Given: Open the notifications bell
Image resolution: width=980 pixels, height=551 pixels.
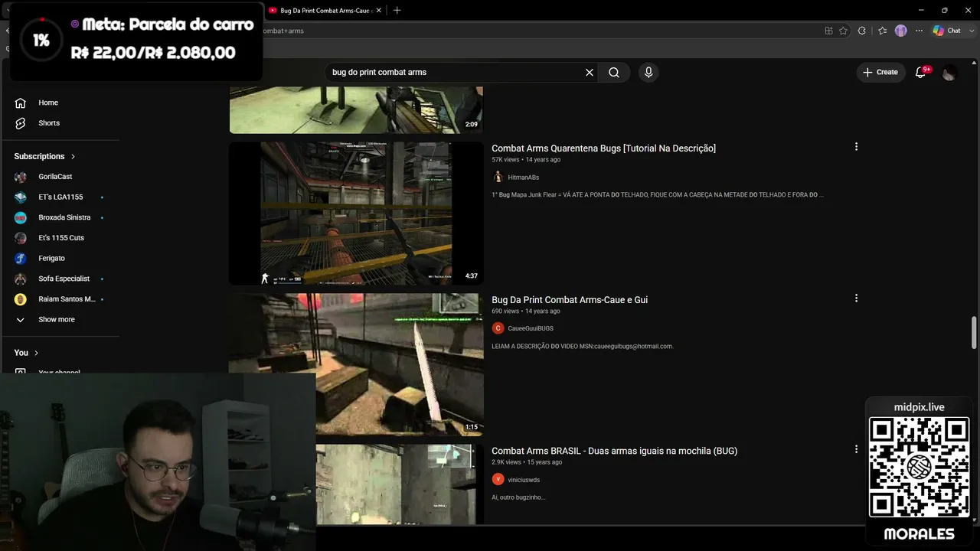Looking at the screenshot, I should coord(921,72).
